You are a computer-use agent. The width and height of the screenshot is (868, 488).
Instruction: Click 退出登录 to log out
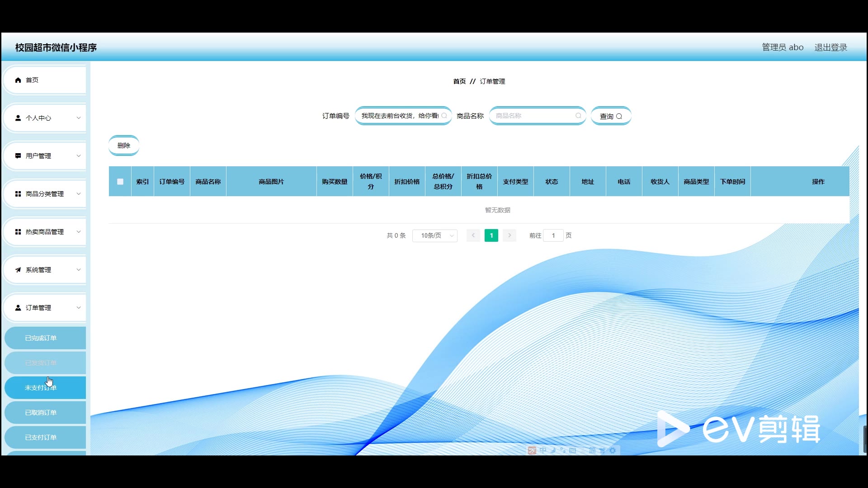tap(830, 47)
